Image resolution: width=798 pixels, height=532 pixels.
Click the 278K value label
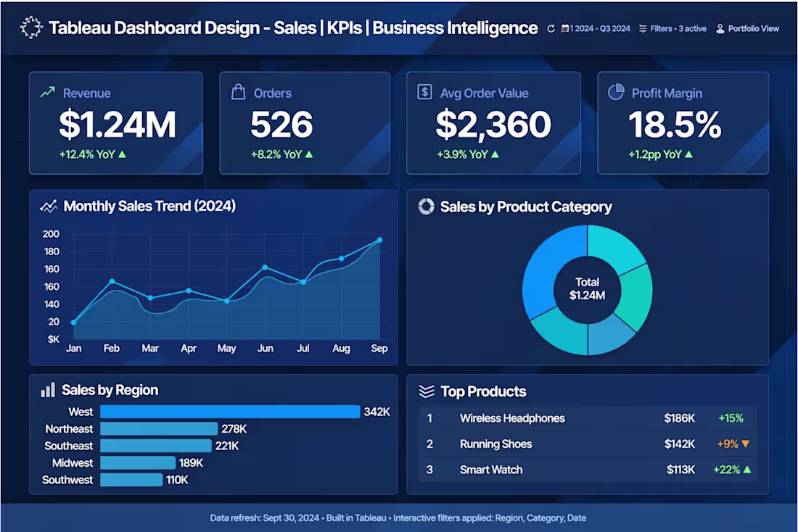234,429
